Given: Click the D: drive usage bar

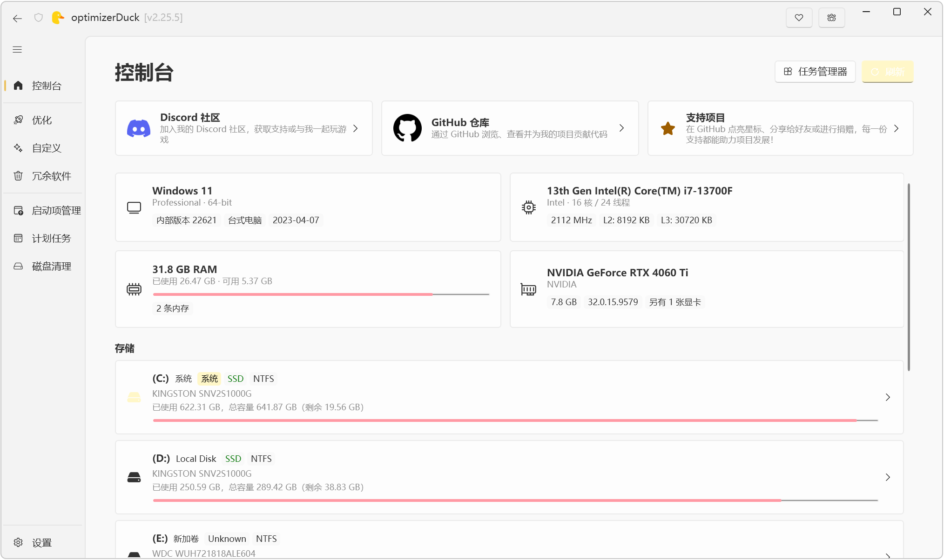Looking at the screenshot, I should (x=515, y=500).
